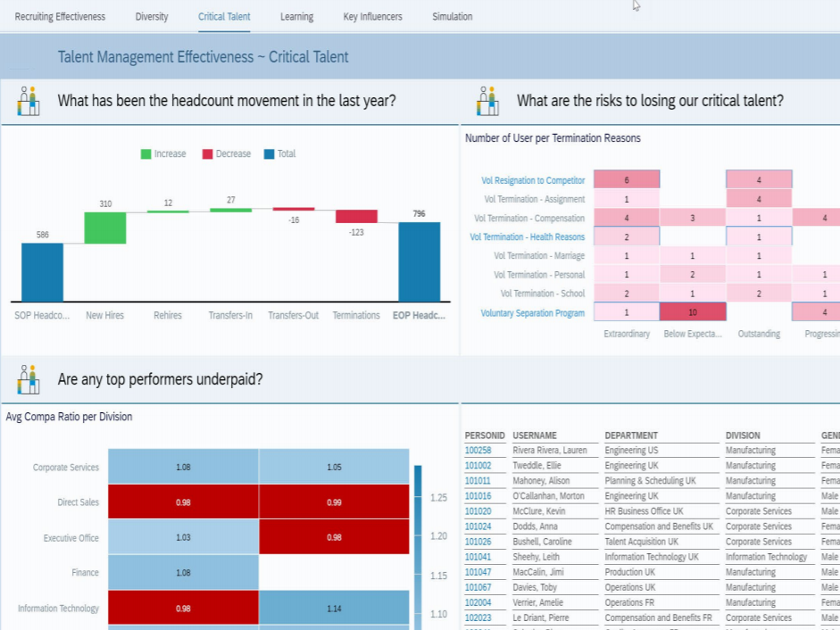Click the USERNAME column header

tap(535, 435)
